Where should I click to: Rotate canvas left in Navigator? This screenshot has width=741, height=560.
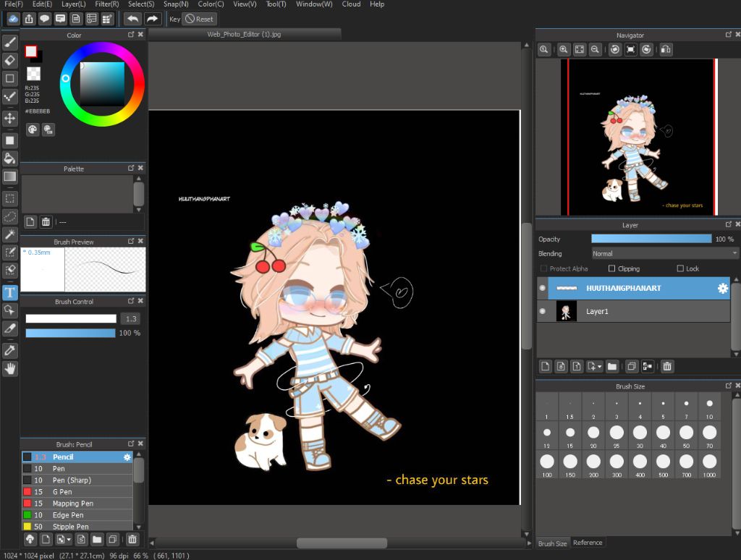(615, 49)
